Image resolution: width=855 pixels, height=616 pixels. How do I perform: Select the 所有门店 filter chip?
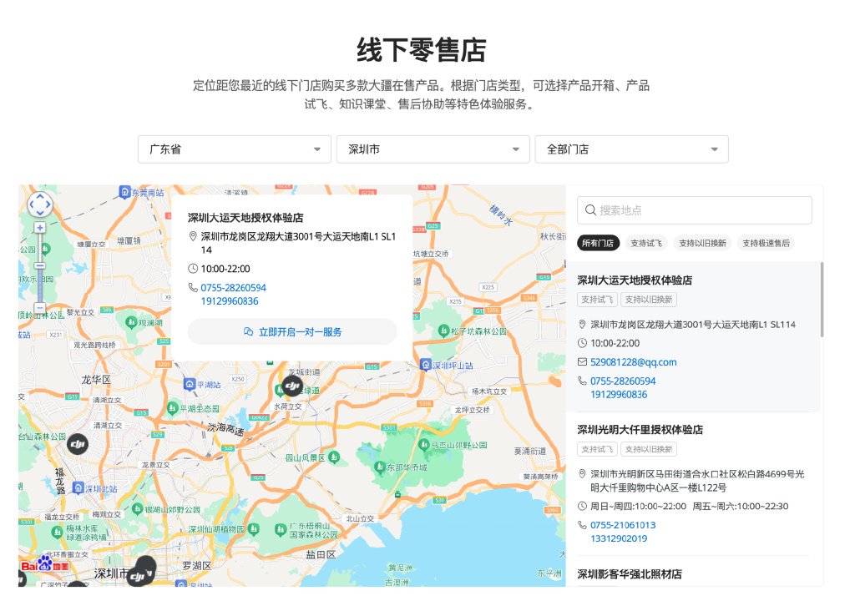598,243
